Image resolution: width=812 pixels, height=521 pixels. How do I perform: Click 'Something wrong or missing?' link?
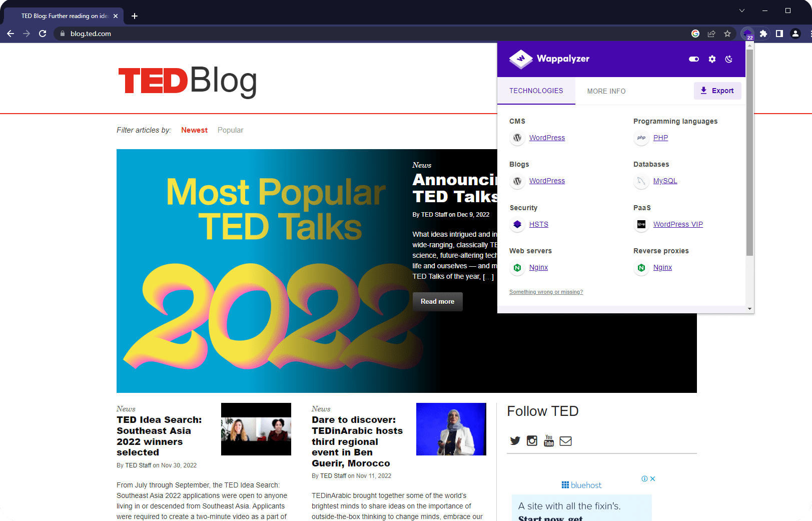[x=546, y=292]
